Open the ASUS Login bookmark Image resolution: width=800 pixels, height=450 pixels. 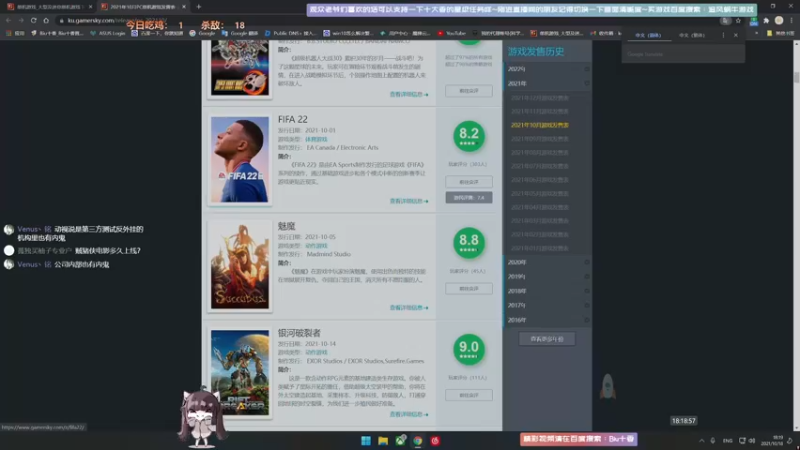click(x=108, y=33)
